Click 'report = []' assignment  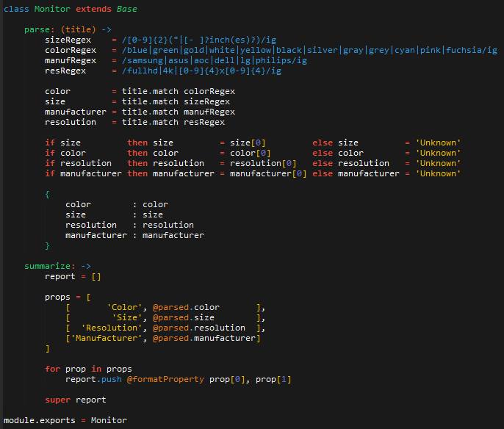[x=73, y=276]
